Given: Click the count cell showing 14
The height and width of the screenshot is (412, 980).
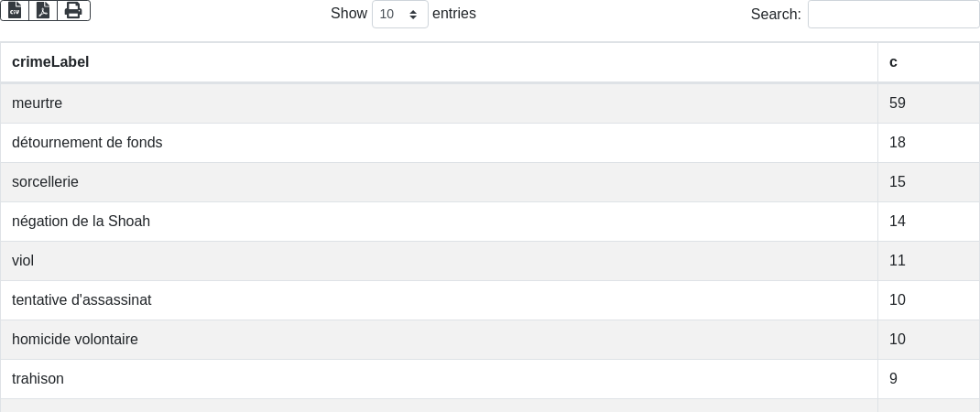Looking at the screenshot, I should [898, 222].
